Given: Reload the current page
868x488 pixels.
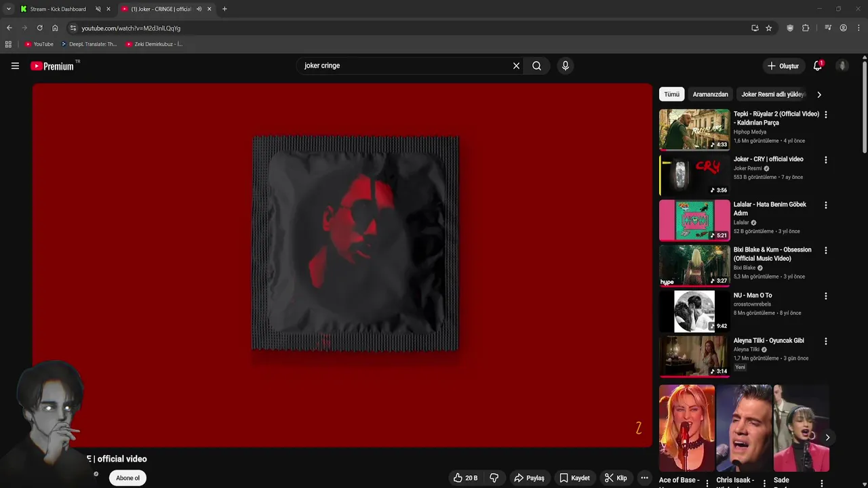Looking at the screenshot, I should coord(39,28).
